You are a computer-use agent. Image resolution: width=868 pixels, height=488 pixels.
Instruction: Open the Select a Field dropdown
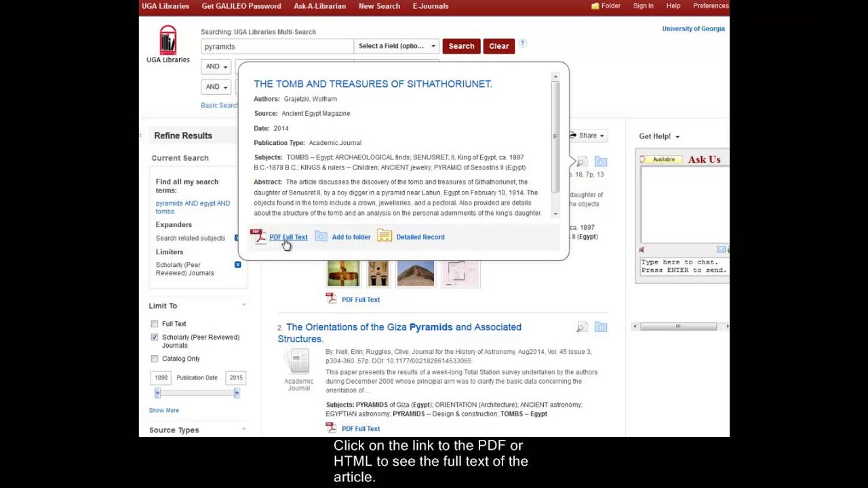(396, 46)
